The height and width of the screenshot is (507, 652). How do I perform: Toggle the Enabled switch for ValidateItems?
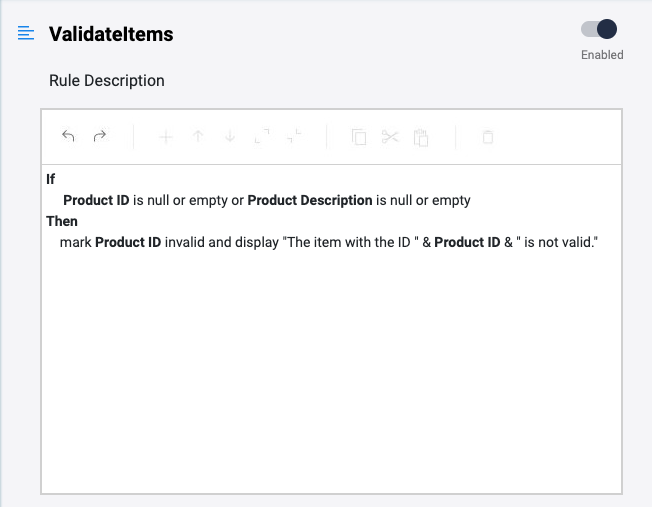click(x=600, y=30)
